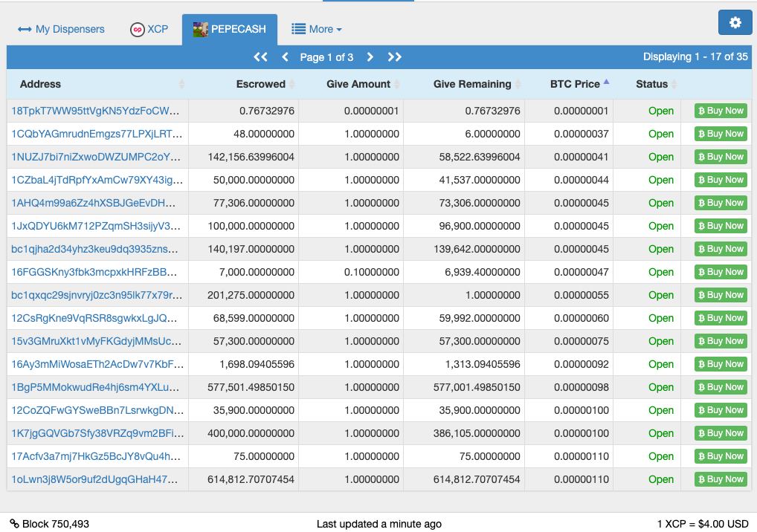Click the block chain link icon
This screenshot has height=532, width=757.
coord(14,524)
